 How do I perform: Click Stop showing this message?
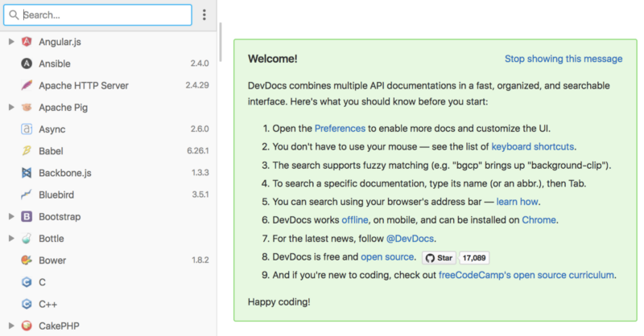pyautogui.click(x=563, y=59)
